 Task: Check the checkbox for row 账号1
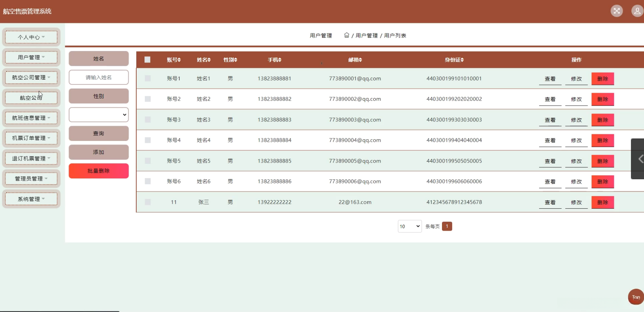(x=148, y=78)
